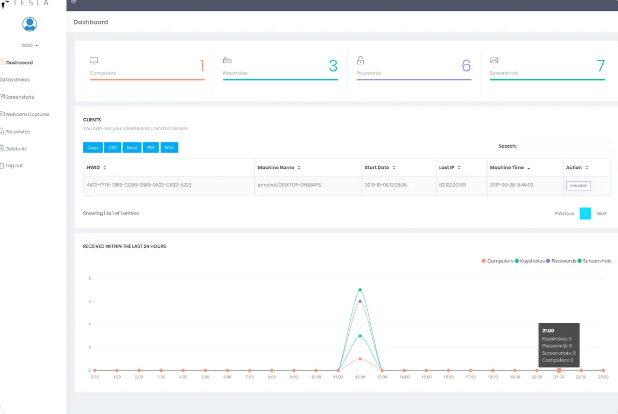Click the 12:00 peak point on the chart
This screenshot has height=414, width=618.
pyautogui.click(x=360, y=289)
